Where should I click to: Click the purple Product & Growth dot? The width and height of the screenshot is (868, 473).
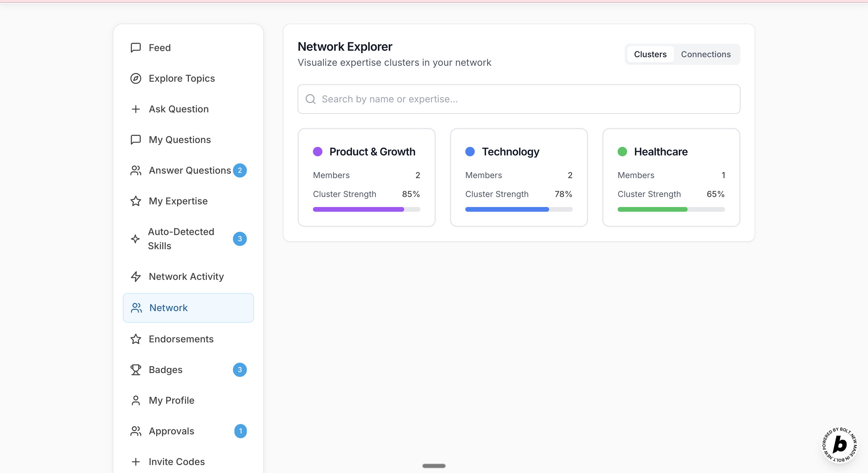tap(317, 152)
